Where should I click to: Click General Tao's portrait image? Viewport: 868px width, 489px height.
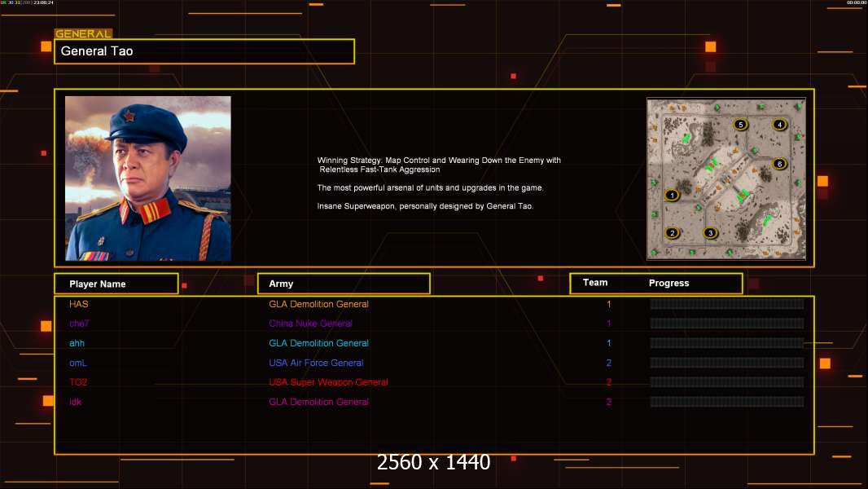click(148, 178)
